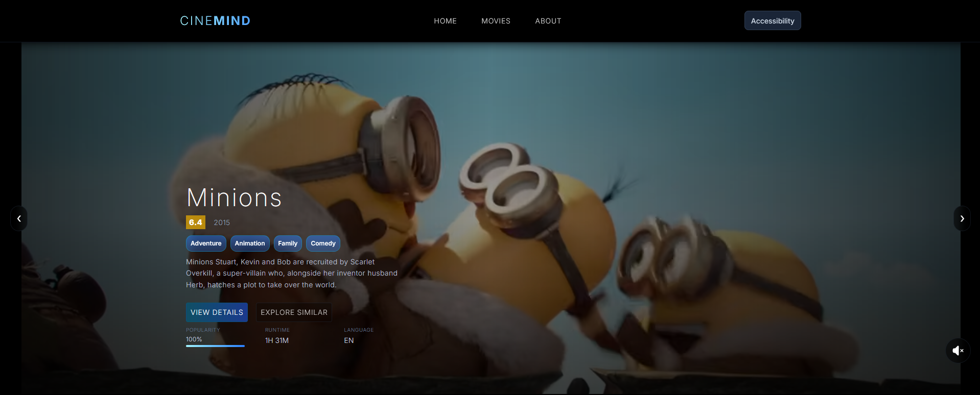980x395 pixels.
Task: Open the MOVIES menu item
Action: click(x=496, y=21)
